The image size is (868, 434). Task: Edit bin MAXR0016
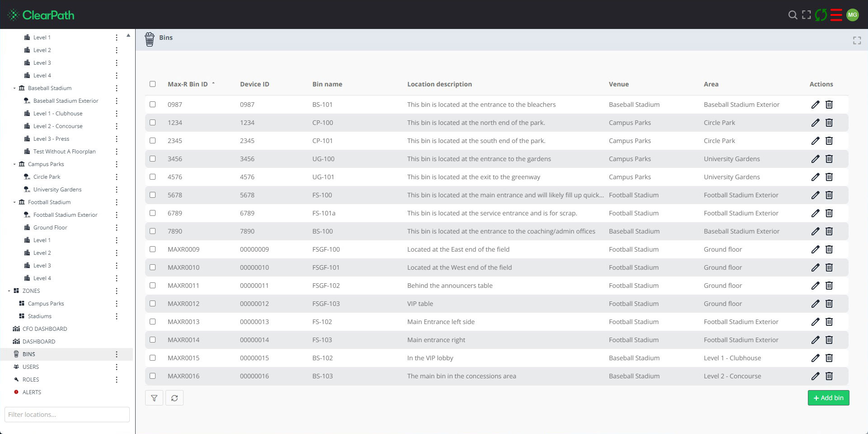[815, 376]
